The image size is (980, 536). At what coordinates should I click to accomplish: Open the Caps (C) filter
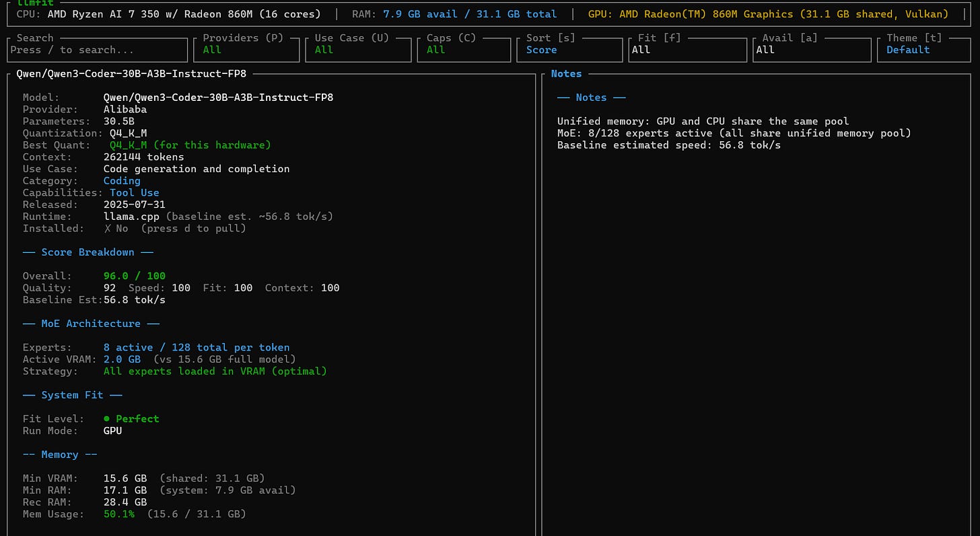464,50
